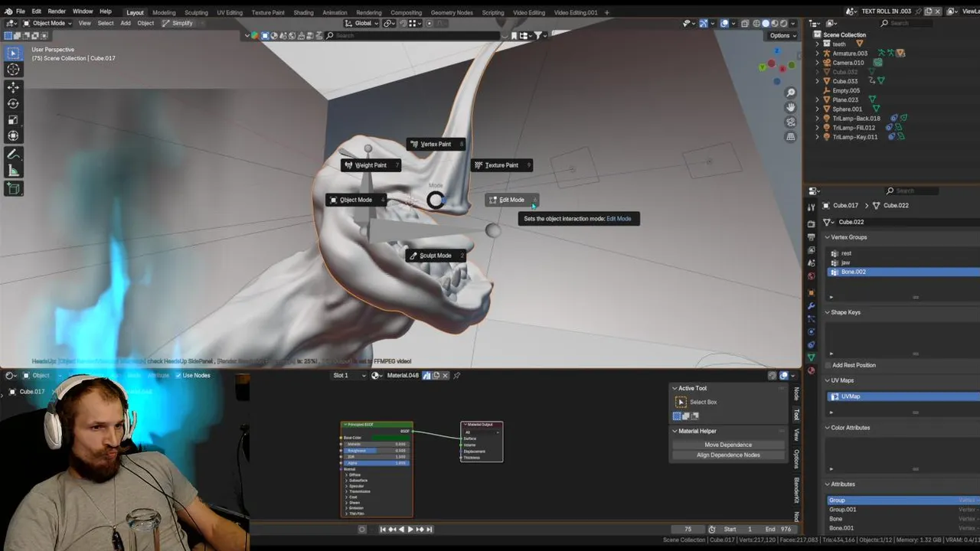Image resolution: width=980 pixels, height=551 pixels.
Task: Choose Texture Paint in the mode pie menu
Action: tap(501, 165)
